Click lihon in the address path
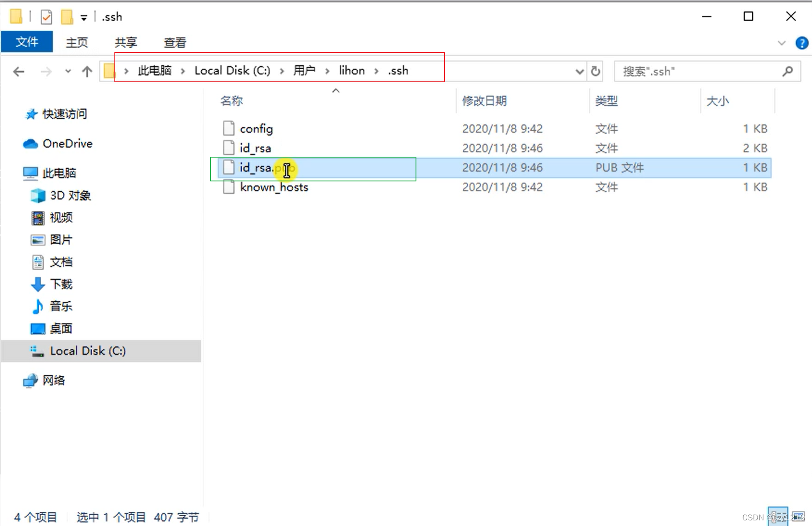Screen dimensions: 812x526 (352, 71)
